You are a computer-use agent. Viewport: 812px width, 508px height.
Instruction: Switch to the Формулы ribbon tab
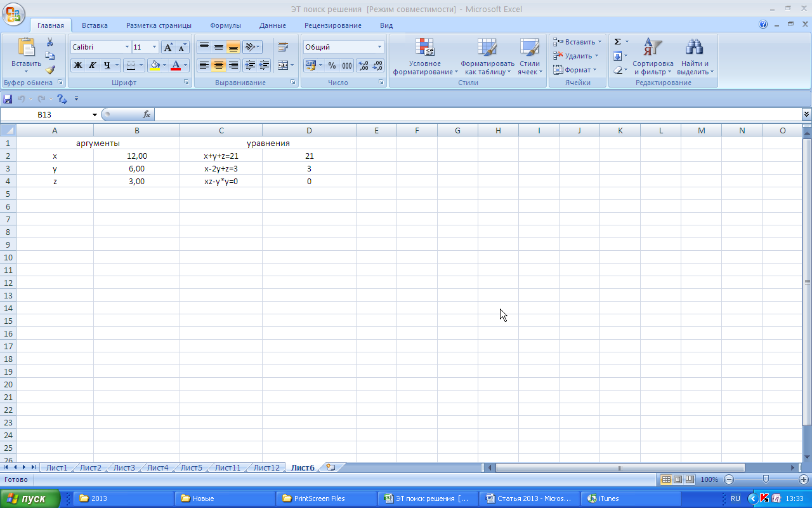point(225,25)
